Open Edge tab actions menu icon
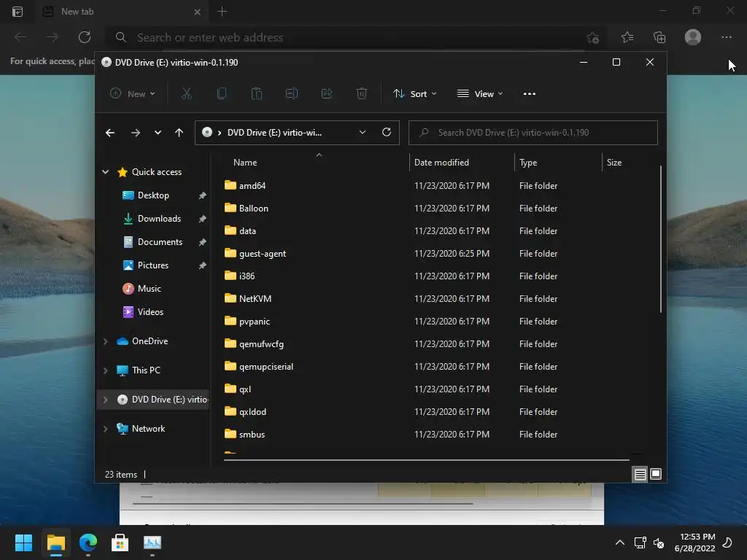The width and height of the screenshot is (747, 560). (x=18, y=12)
